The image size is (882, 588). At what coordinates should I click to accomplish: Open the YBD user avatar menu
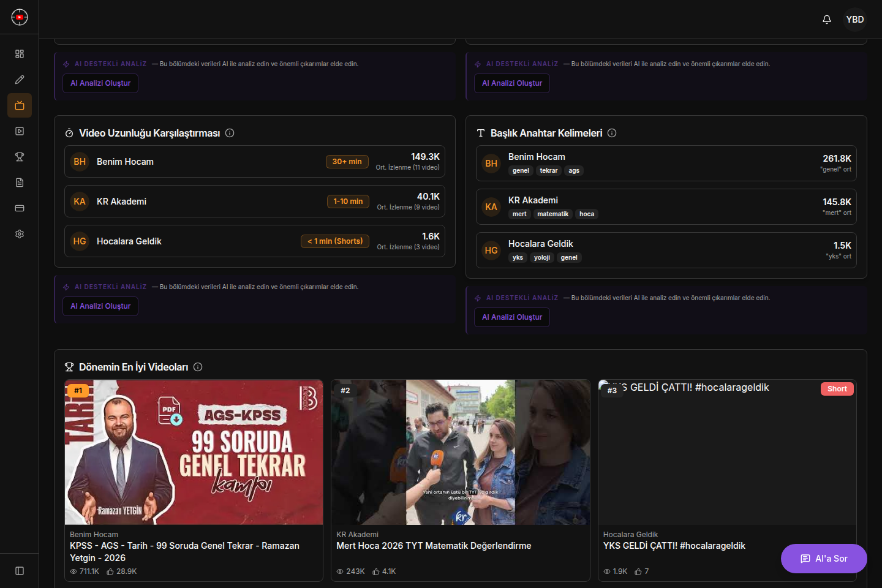[x=855, y=20]
